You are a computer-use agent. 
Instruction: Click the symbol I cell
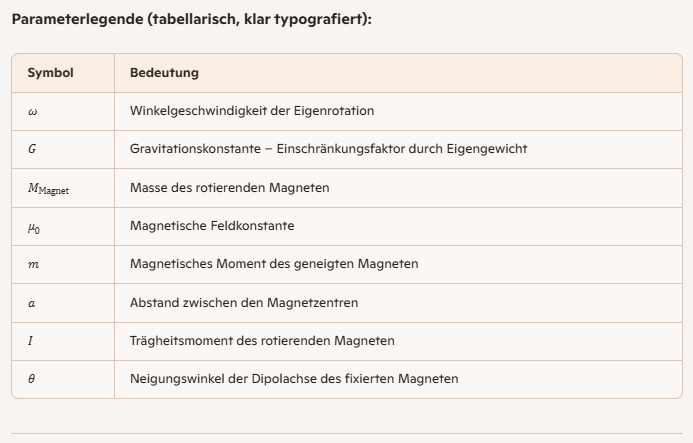31,341
